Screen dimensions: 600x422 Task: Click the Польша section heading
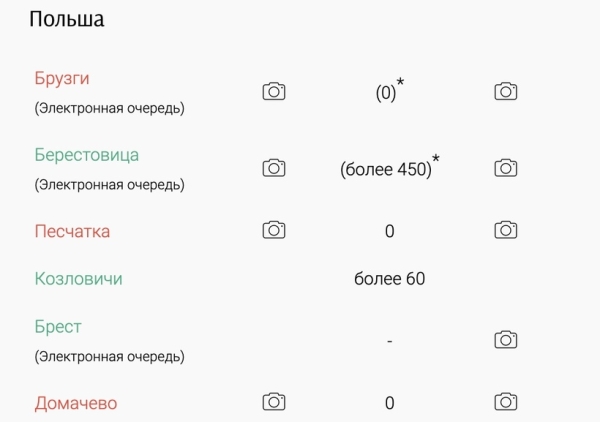(x=67, y=19)
